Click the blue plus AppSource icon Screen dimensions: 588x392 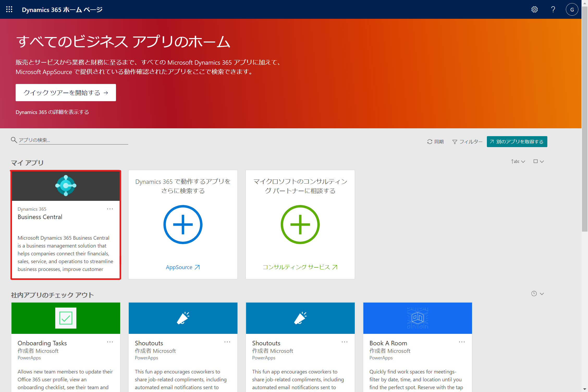183,225
